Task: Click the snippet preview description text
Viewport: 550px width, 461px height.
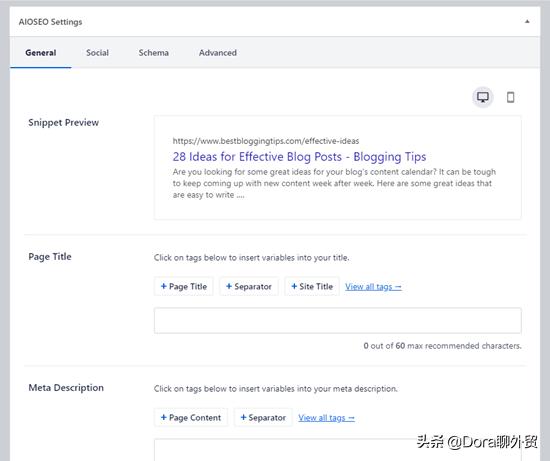Action: click(x=334, y=183)
